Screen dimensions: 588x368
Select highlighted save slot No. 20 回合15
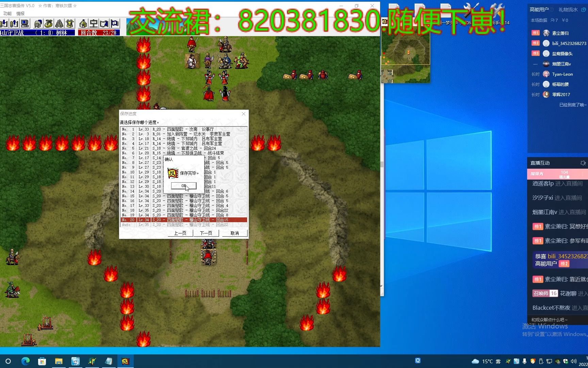184,220
